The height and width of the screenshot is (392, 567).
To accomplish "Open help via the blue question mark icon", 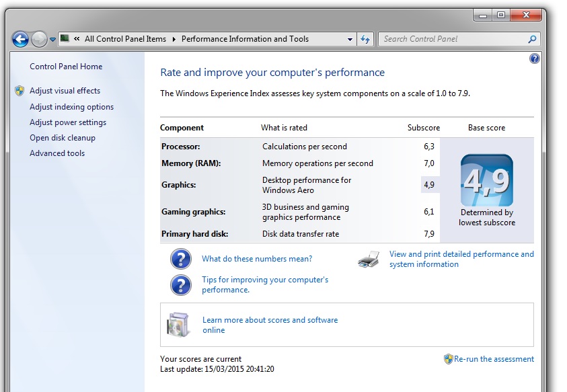I will click(535, 59).
